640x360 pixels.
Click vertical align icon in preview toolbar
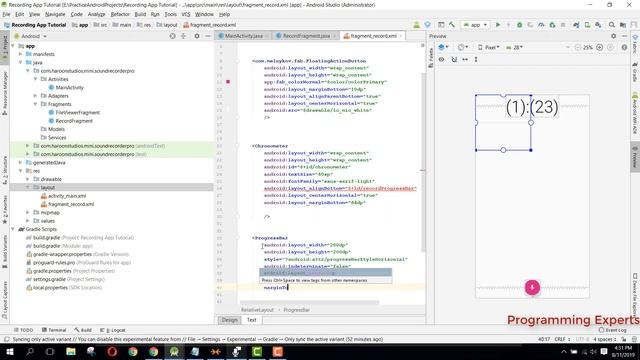pos(476,60)
